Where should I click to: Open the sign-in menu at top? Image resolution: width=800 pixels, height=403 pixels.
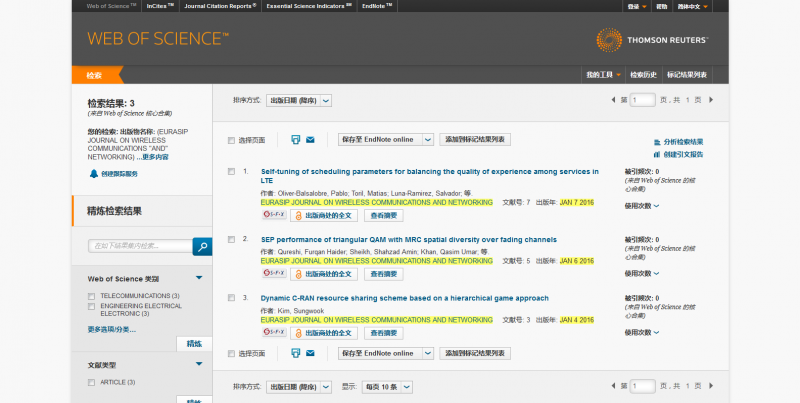pos(637,7)
